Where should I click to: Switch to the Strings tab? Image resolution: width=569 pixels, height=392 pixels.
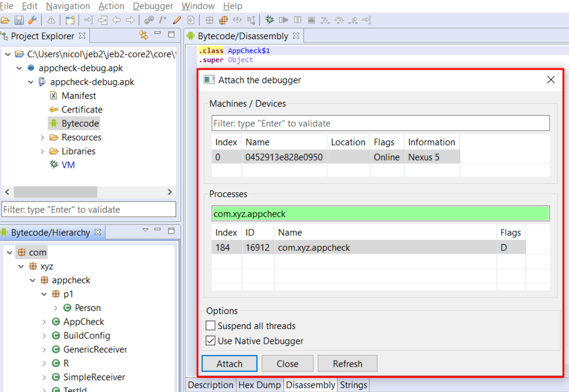pyautogui.click(x=354, y=385)
